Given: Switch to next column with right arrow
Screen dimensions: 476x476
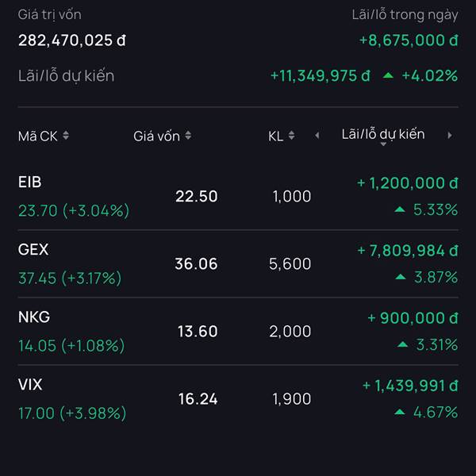Looking at the screenshot, I should (x=450, y=136).
